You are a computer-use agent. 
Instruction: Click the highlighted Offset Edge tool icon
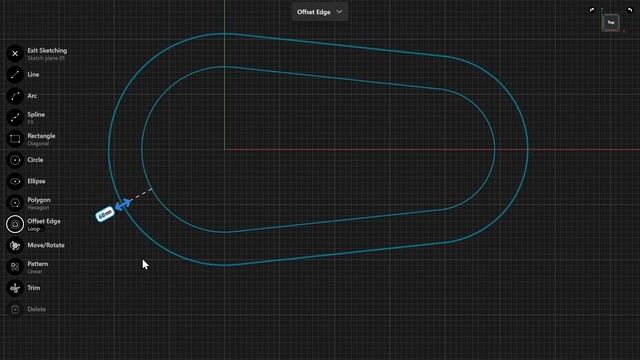[x=15, y=224]
